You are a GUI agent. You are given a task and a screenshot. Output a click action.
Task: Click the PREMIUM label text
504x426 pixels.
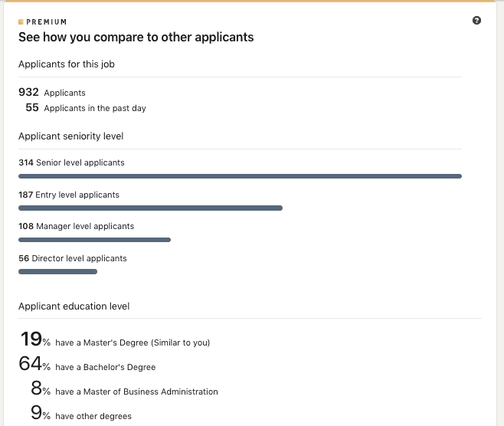[x=47, y=22]
